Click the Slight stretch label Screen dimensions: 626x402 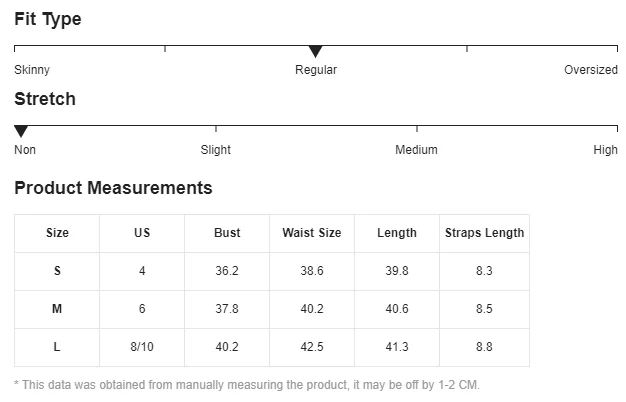click(x=216, y=150)
